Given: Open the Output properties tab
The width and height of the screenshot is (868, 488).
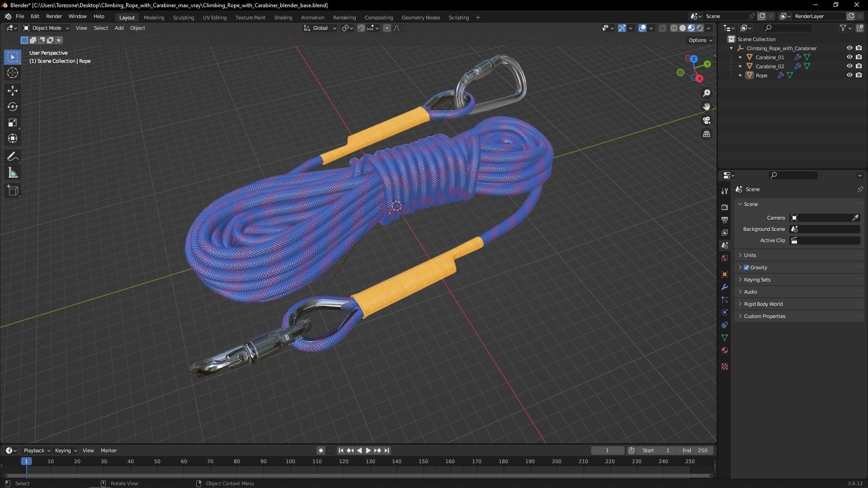Looking at the screenshot, I should 725,220.
